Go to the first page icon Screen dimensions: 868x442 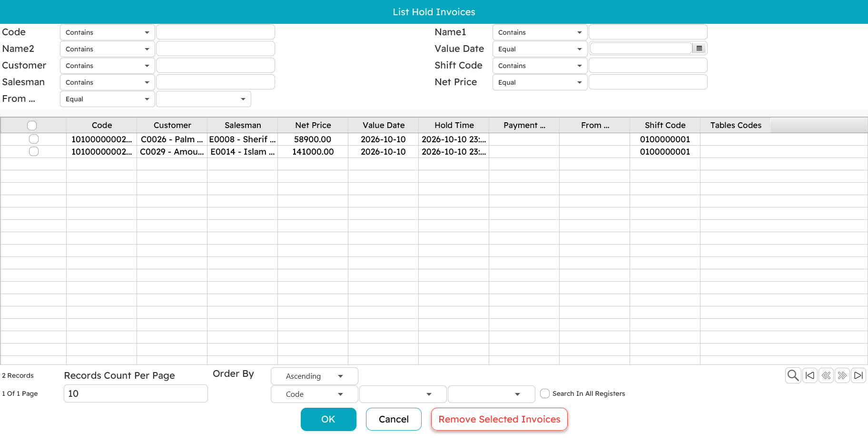[x=810, y=375]
